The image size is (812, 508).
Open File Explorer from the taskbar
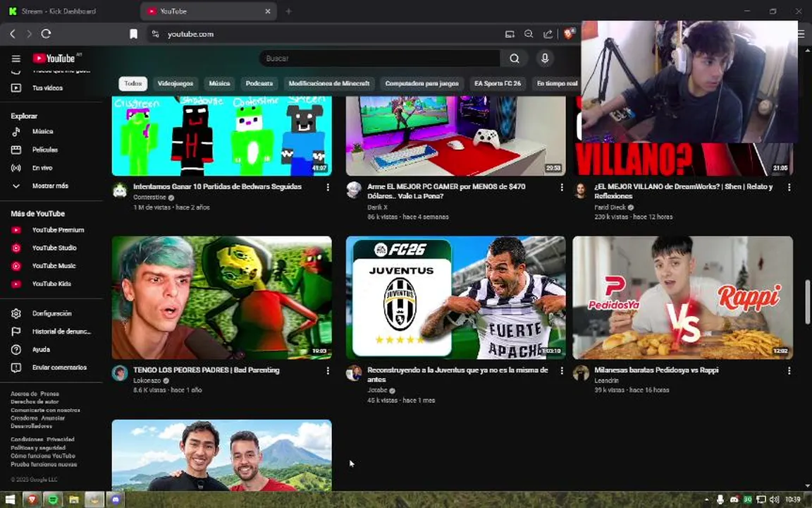tap(73, 500)
